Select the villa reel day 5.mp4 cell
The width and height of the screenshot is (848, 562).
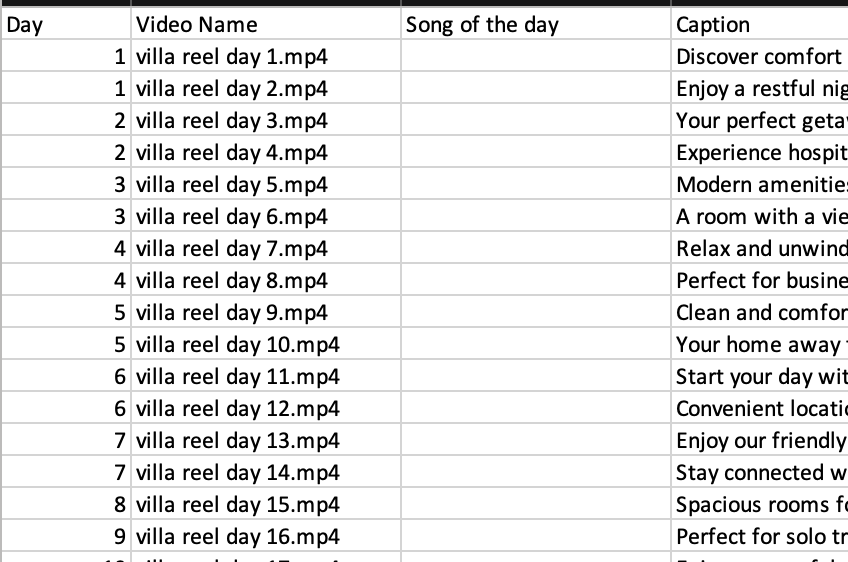coord(266,185)
